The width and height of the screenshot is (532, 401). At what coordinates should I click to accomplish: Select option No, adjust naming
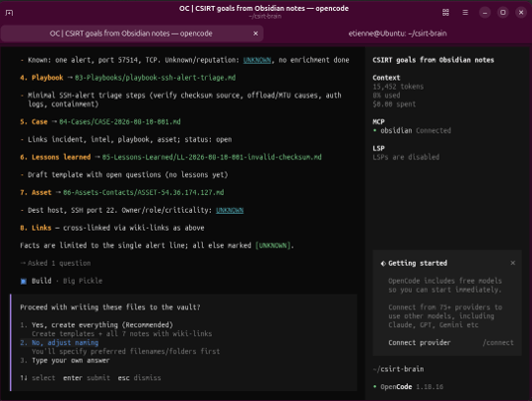(65, 342)
